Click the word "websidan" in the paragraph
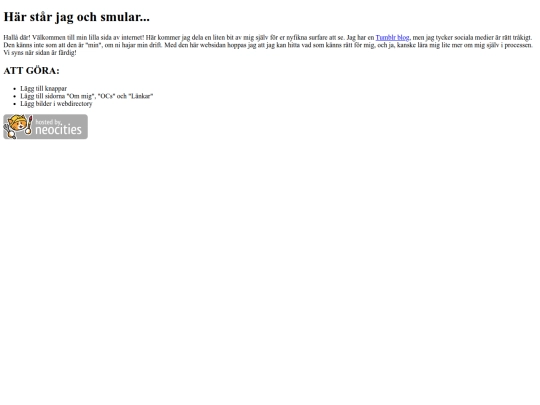 [x=212, y=45]
